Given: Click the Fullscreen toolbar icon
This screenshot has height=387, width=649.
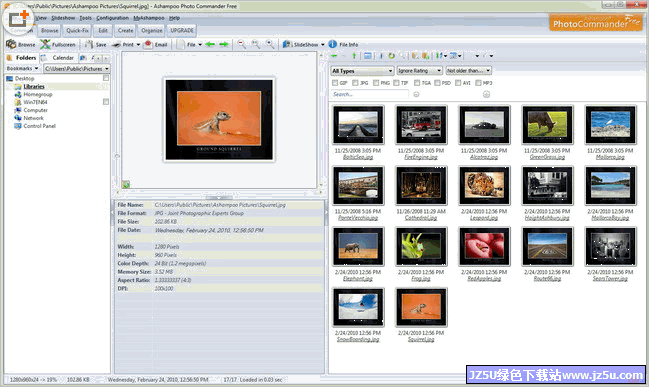Looking at the screenshot, I should click(45, 44).
